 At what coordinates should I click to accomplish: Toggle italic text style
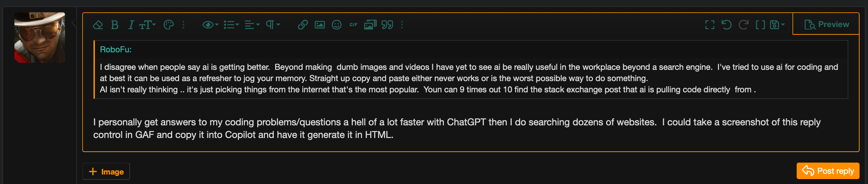point(131,25)
